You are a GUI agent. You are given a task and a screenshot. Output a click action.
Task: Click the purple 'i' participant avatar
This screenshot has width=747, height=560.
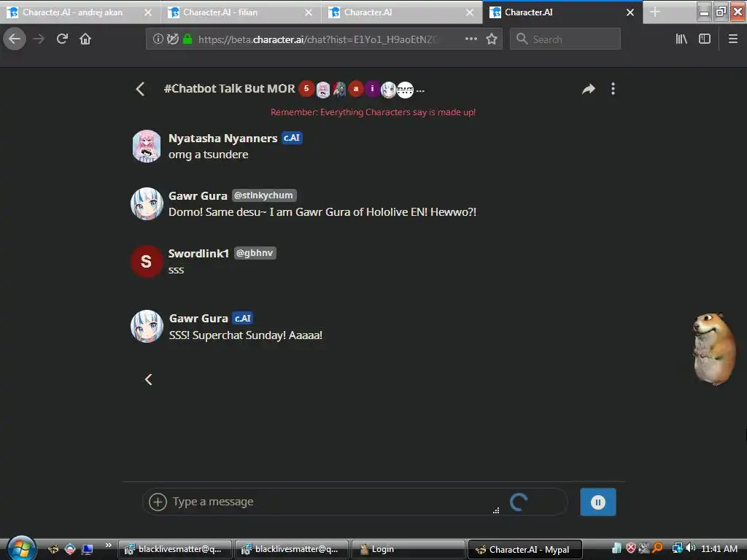[372, 88]
